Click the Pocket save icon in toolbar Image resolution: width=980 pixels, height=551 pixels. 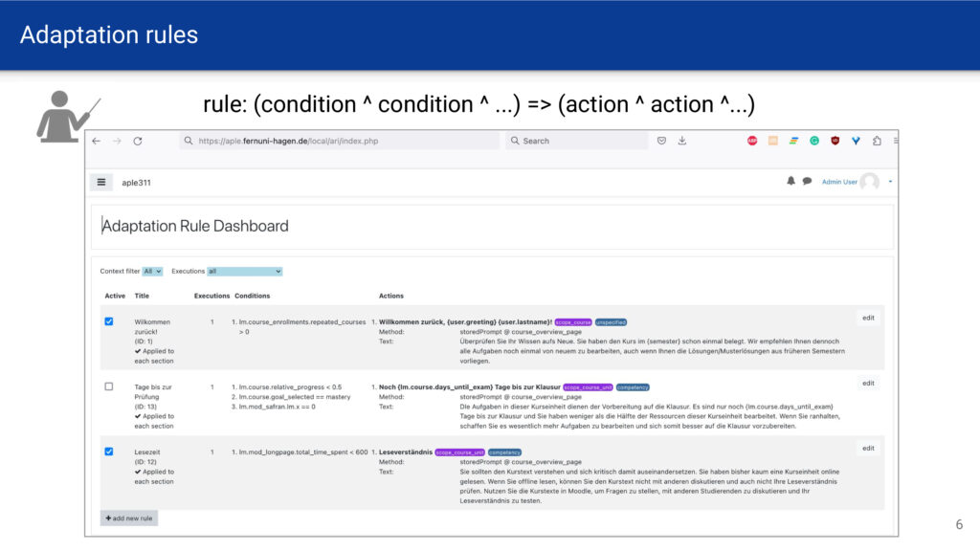[x=661, y=141]
